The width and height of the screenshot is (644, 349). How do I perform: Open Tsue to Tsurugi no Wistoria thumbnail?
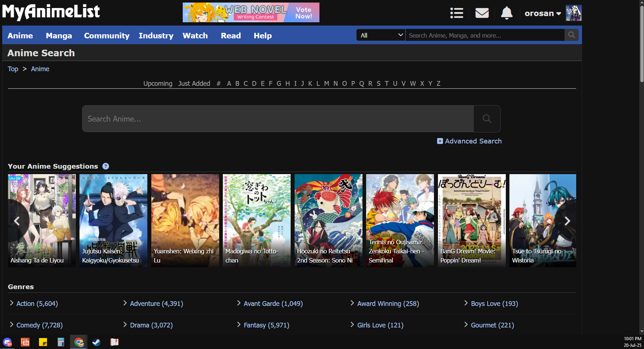click(543, 220)
